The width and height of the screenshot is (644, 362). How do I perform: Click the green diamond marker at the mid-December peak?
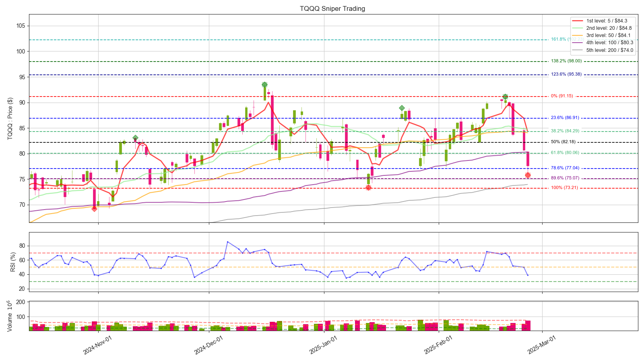tap(264, 84)
